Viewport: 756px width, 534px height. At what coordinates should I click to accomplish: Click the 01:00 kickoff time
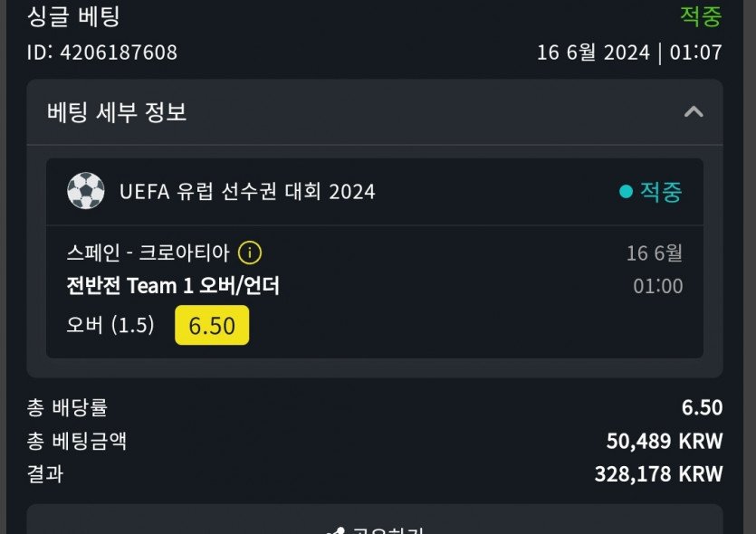tap(657, 287)
